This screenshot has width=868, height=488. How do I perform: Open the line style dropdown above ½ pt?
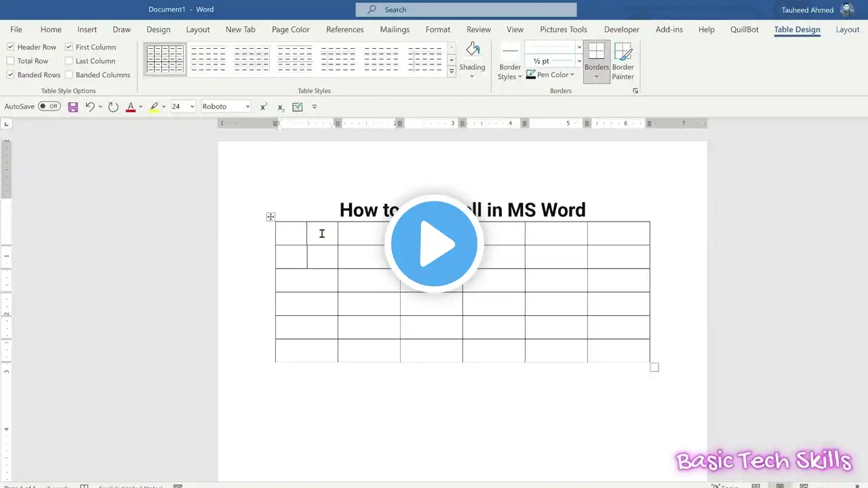pos(579,47)
